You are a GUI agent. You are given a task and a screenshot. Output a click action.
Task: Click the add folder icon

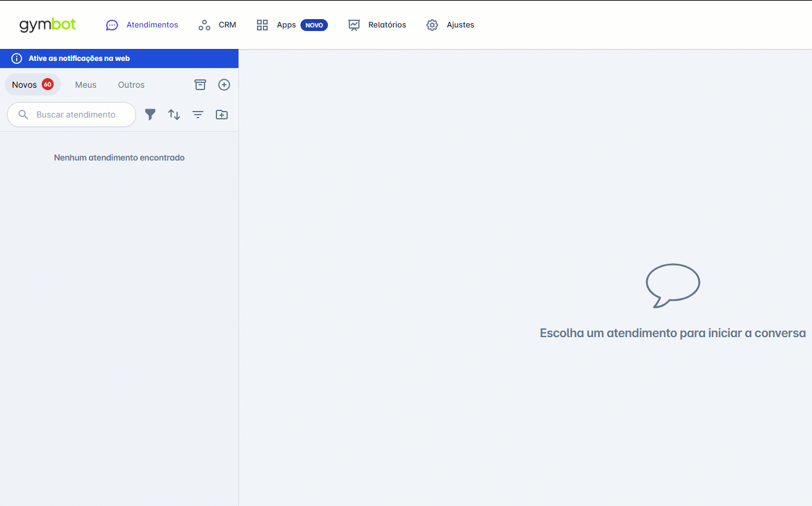pos(222,115)
